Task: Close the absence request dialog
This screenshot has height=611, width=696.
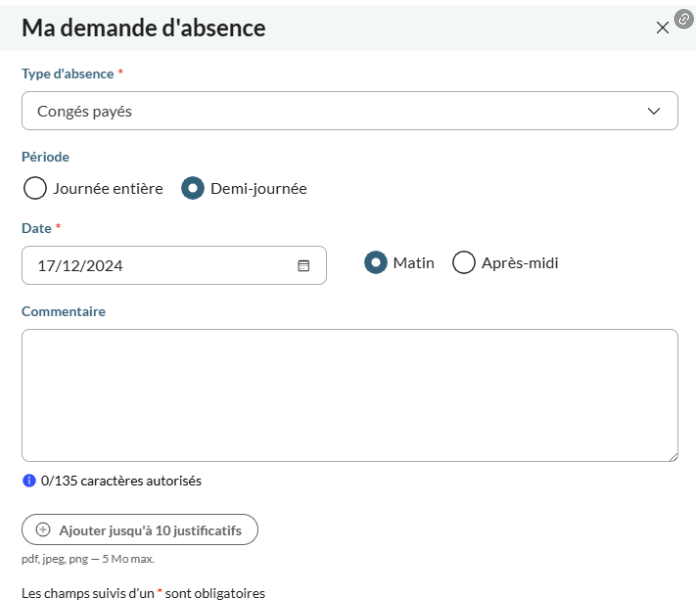Action: pos(662,28)
